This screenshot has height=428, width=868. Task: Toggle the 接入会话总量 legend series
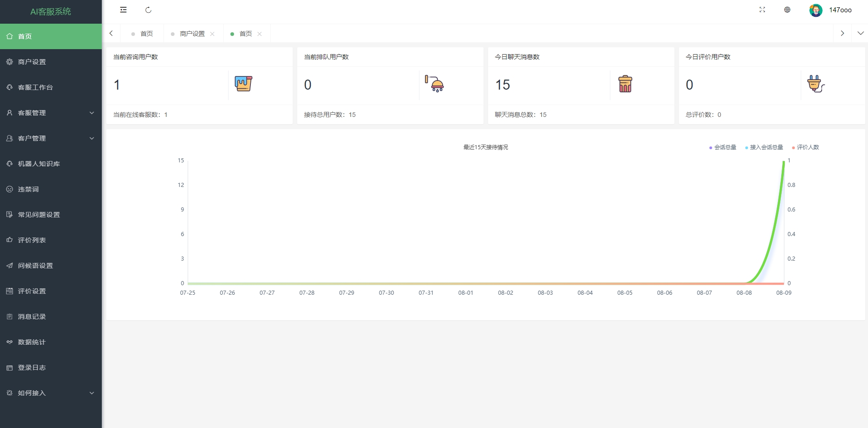764,147
